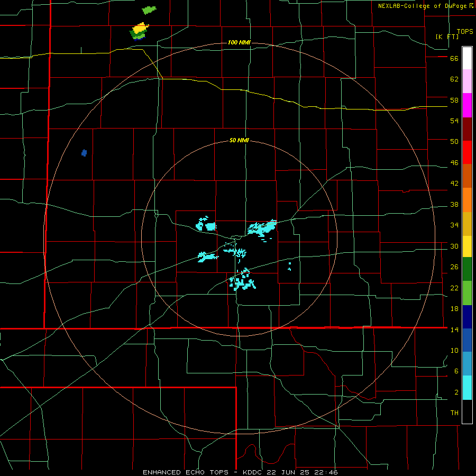476x476 pixels.
Task: Click the '50' legend value
Action: tap(454, 142)
